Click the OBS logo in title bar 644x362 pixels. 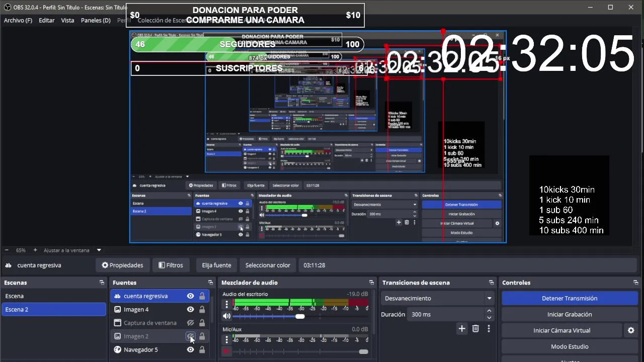pos(8,7)
